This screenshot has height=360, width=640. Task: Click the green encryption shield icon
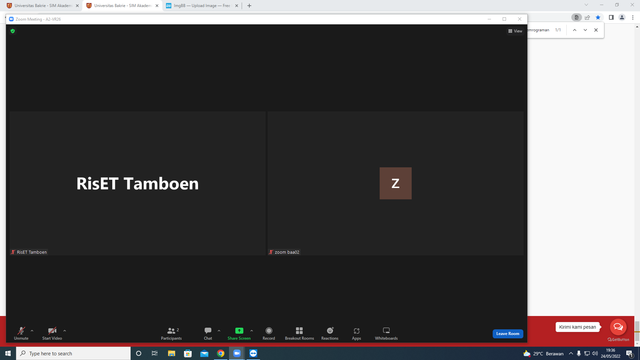click(13, 31)
